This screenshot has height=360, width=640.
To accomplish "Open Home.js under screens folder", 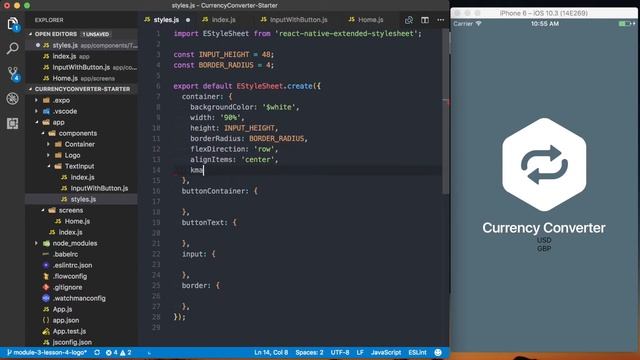I will click(82, 221).
